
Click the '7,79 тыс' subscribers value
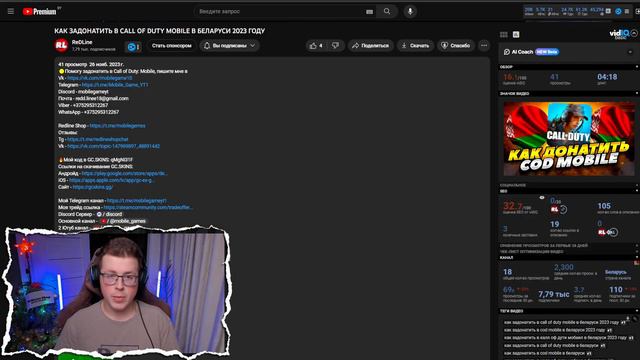coord(553,294)
